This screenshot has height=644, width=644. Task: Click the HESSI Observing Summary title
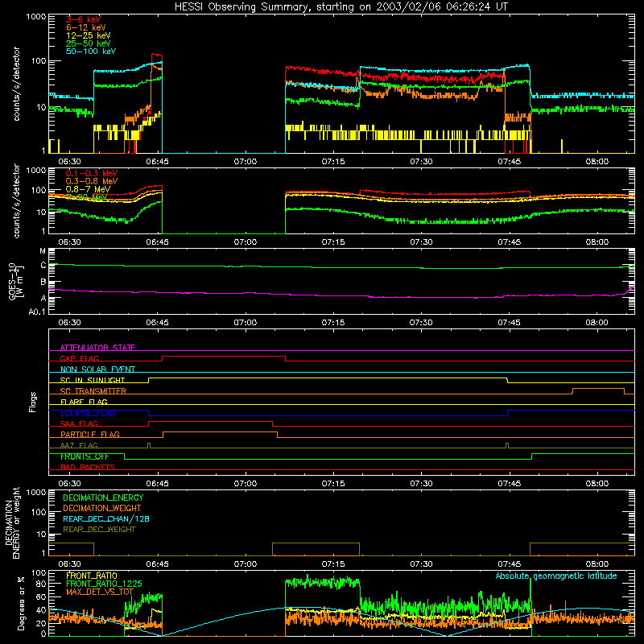341,6
